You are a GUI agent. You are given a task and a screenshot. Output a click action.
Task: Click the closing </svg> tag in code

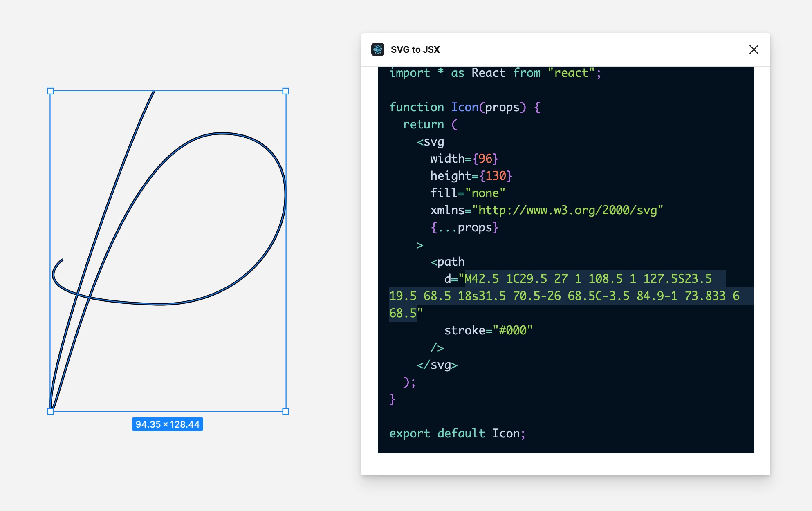point(437,365)
